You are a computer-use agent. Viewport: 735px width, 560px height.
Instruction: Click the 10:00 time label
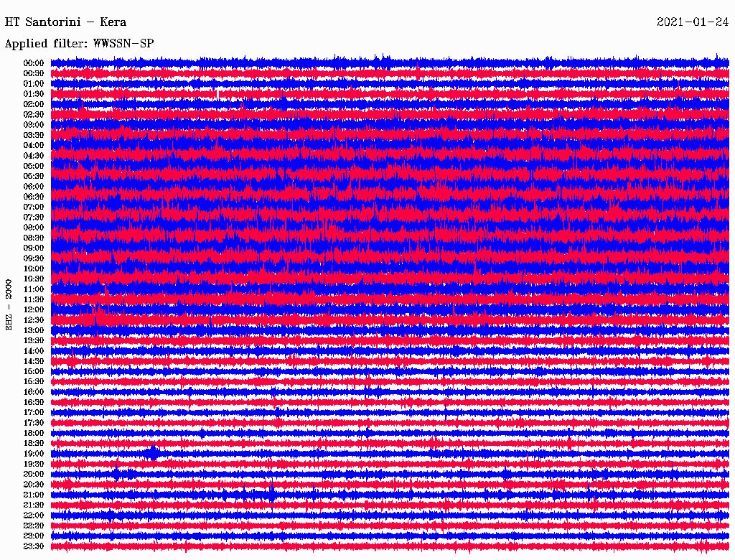(34, 269)
